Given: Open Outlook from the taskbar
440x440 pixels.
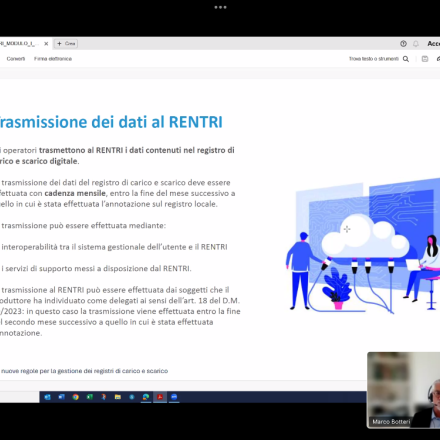Looking at the screenshot, I should click(x=47, y=397).
